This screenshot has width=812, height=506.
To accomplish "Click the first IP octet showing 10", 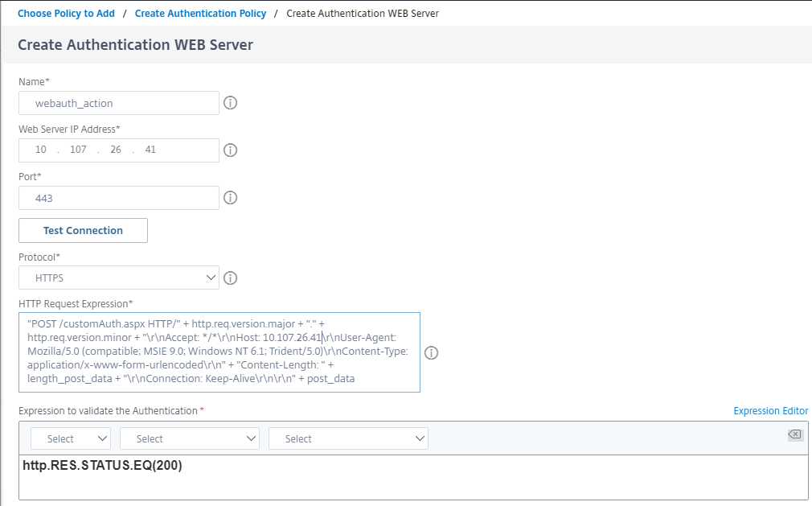I will (x=40, y=150).
